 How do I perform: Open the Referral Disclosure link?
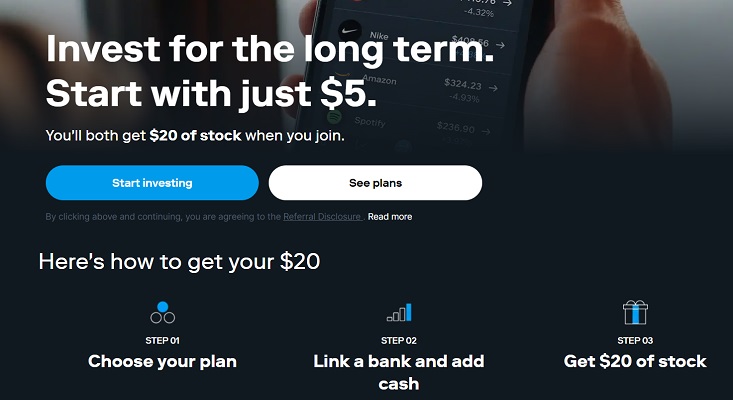click(x=323, y=217)
